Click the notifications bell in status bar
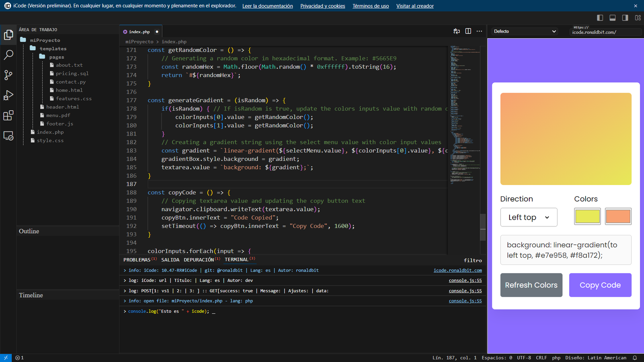 click(635, 358)
